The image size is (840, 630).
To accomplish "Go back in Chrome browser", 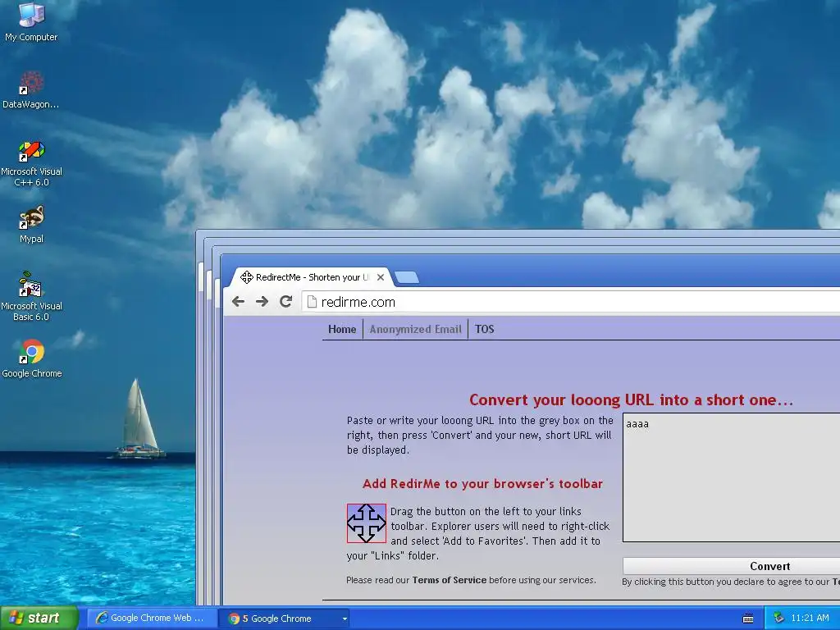I will click(x=239, y=302).
